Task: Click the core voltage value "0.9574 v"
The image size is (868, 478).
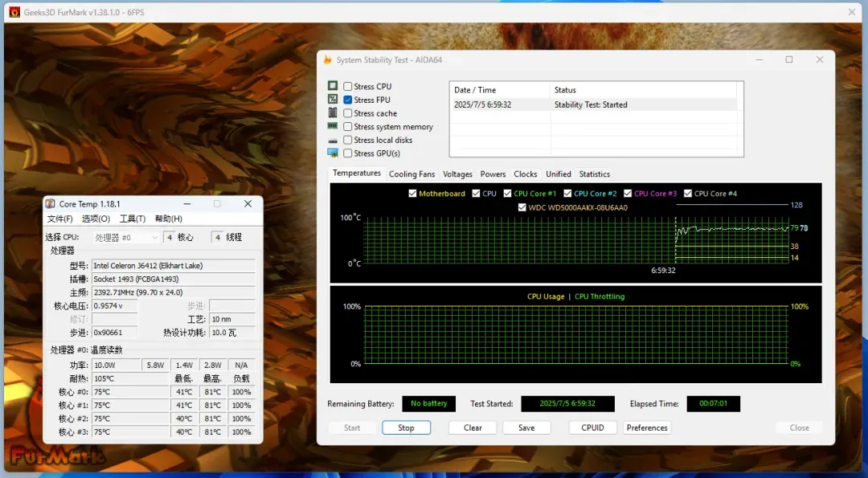Action: (x=115, y=306)
